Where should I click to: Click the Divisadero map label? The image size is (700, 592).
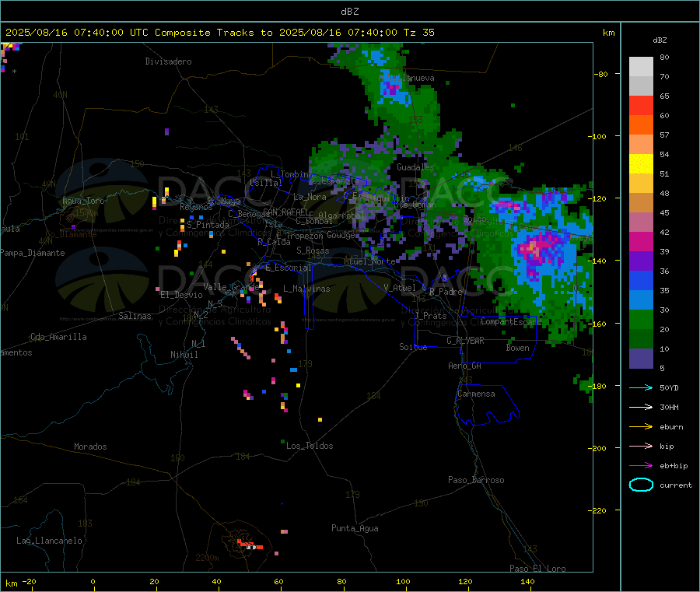point(168,61)
